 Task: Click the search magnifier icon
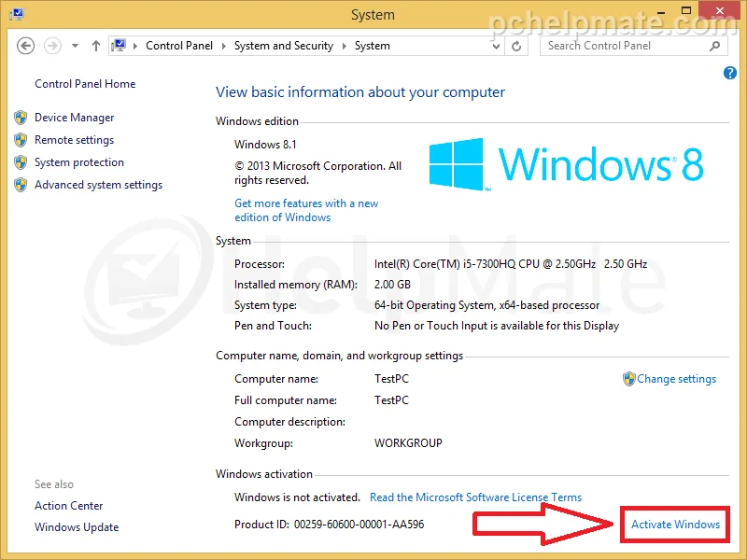click(x=714, y=46)
